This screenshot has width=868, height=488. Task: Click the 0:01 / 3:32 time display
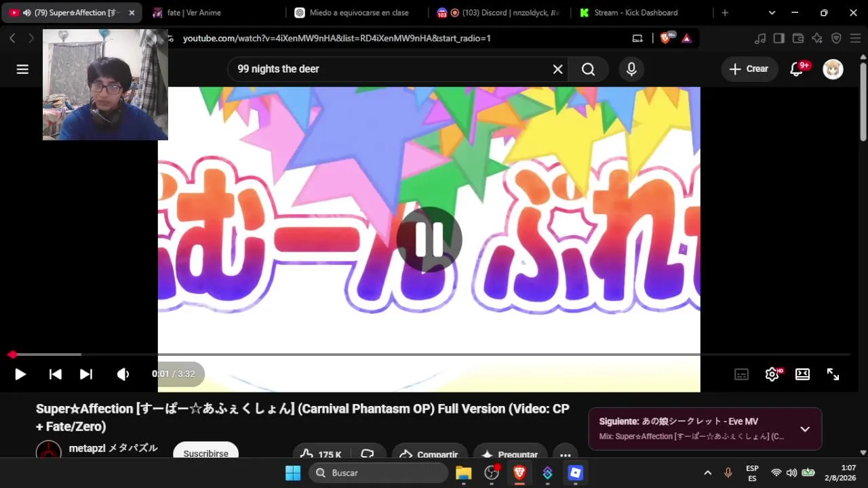(x=174, y=374)
